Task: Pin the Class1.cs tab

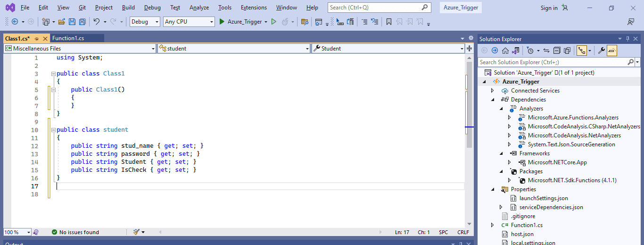Action: pos(36,39)
